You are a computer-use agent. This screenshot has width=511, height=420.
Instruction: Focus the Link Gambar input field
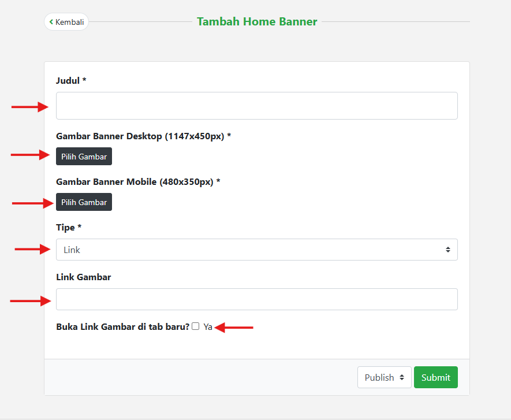256,299
